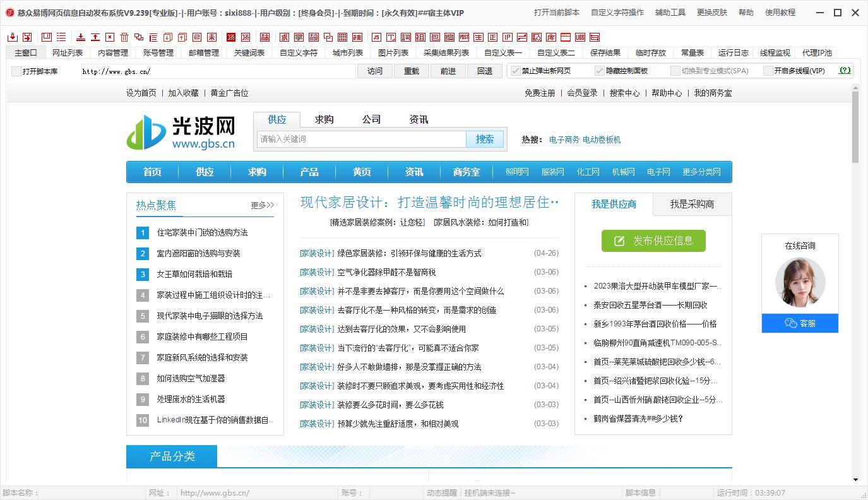The width and height of the screenshot is (868, 500).
Task: Click the 正 toolbar icon
Action: pos(493,37)
